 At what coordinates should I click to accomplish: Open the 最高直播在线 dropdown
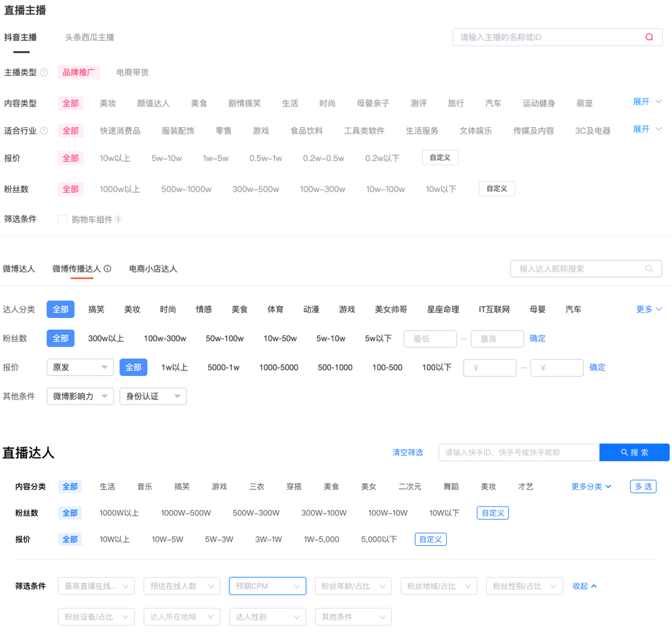(97, 586)
